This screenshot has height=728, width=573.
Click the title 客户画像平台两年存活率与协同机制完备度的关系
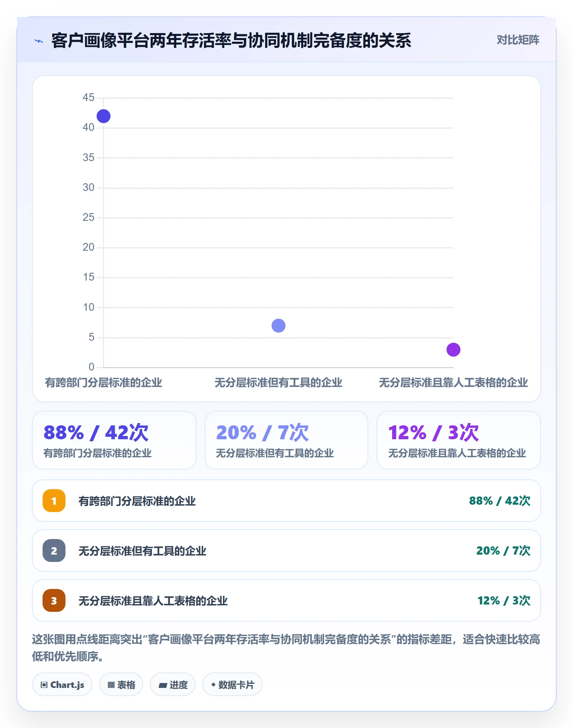231,40
